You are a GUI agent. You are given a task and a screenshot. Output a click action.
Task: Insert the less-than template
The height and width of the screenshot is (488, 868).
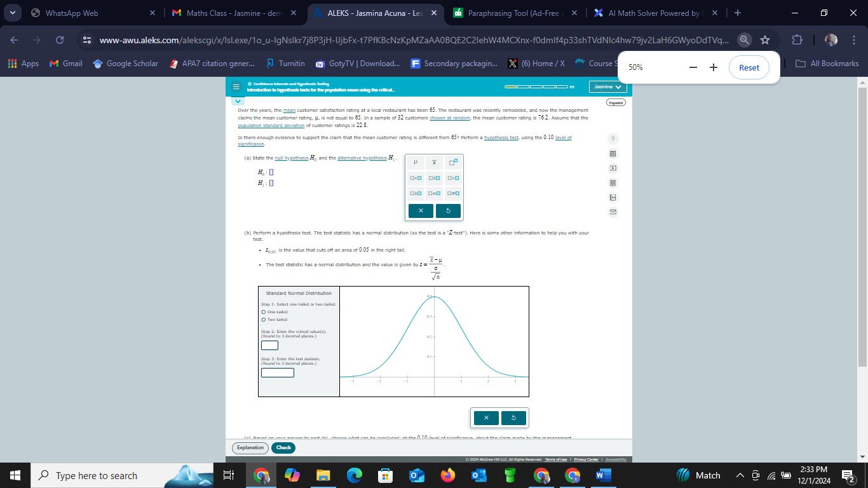(x=416, y=178)
